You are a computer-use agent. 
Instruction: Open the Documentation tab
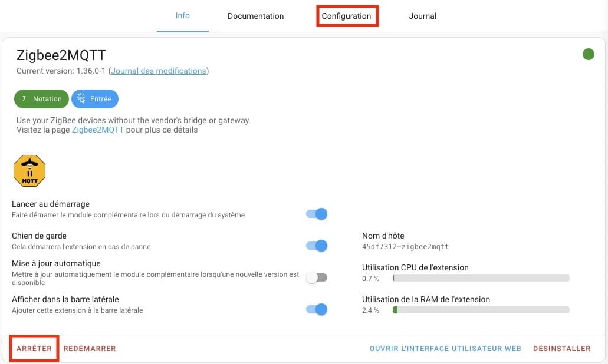pos(255,16)
